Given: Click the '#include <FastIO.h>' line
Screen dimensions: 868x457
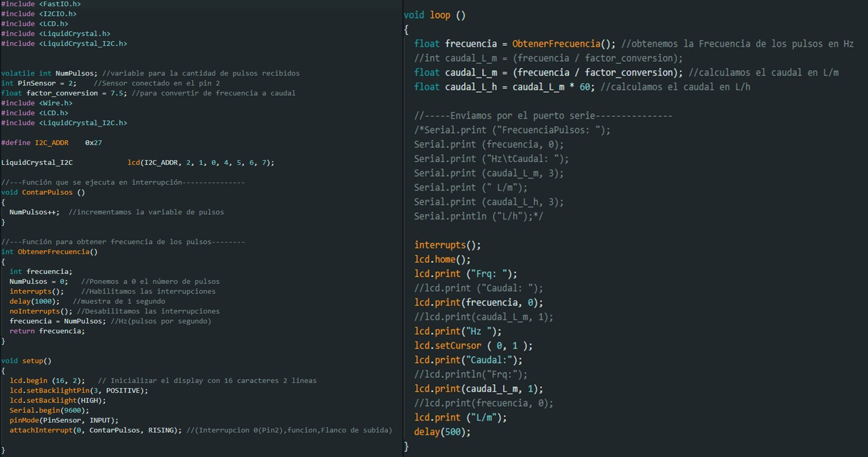Looking at the screenshot, I should (41, 4).
